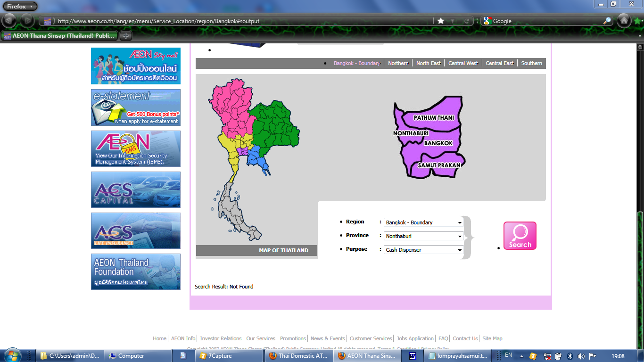Expand the Region dropdown showing Bangkok - Boundary
Image resolution: width=644 pixels, height=362 pixels.
(423, 222)
